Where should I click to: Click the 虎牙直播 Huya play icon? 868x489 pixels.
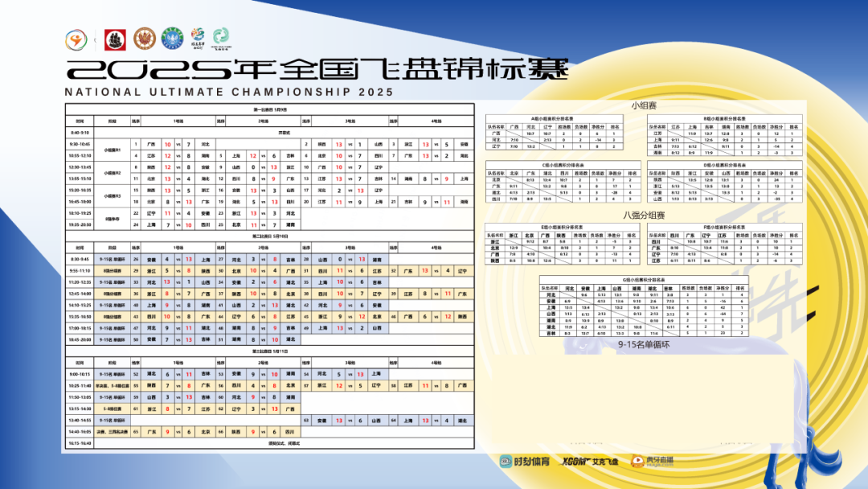click(x=637, y=461)
